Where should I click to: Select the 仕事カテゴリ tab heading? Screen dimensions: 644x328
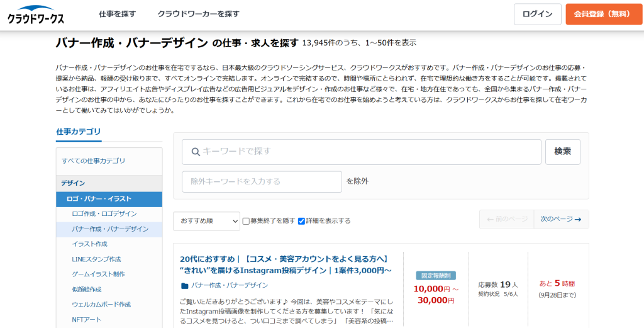pyautogui.click(x=79, y=132)
